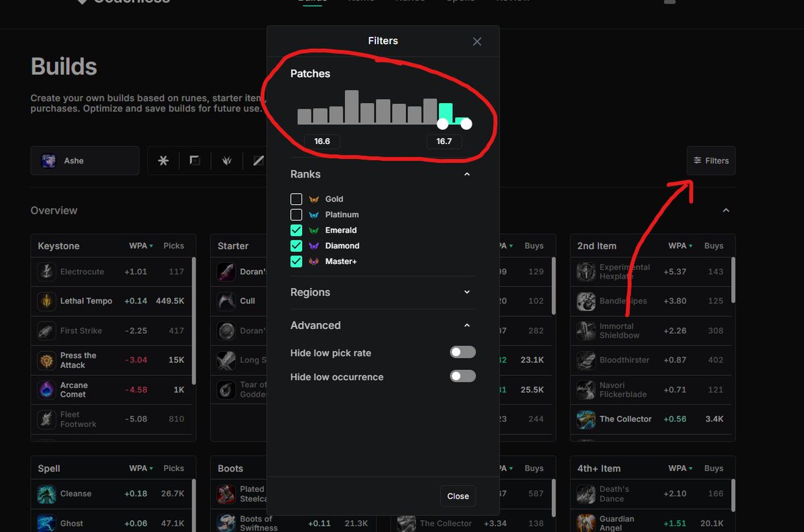Image resolution: width=804 pixels, height=532 pixels.
Task: Close the Filters dialog with the X
Action: click(477, 42)
